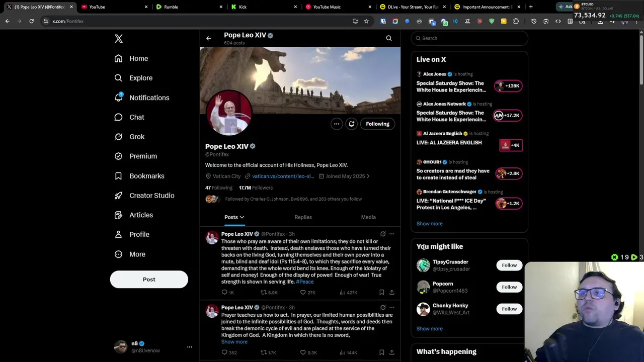Share the first post
The width and height of the screenshot is (644, 362).
click(x=392, y=293)
